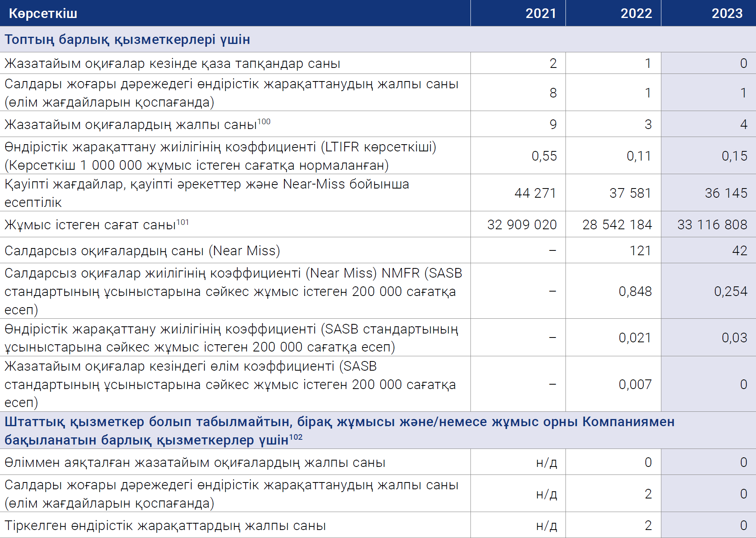
Task: Click the value 37 581
Action: pyautogui.click(x=631, y=193)
